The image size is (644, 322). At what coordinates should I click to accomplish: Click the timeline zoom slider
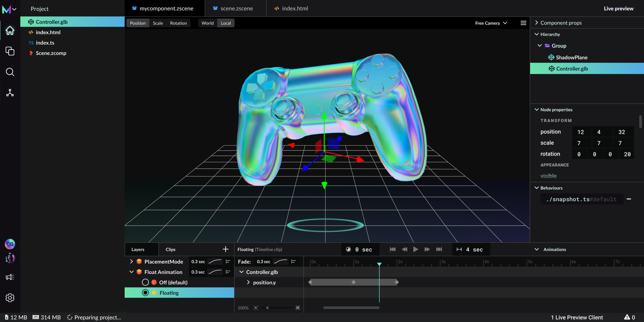tap(267, 308)
